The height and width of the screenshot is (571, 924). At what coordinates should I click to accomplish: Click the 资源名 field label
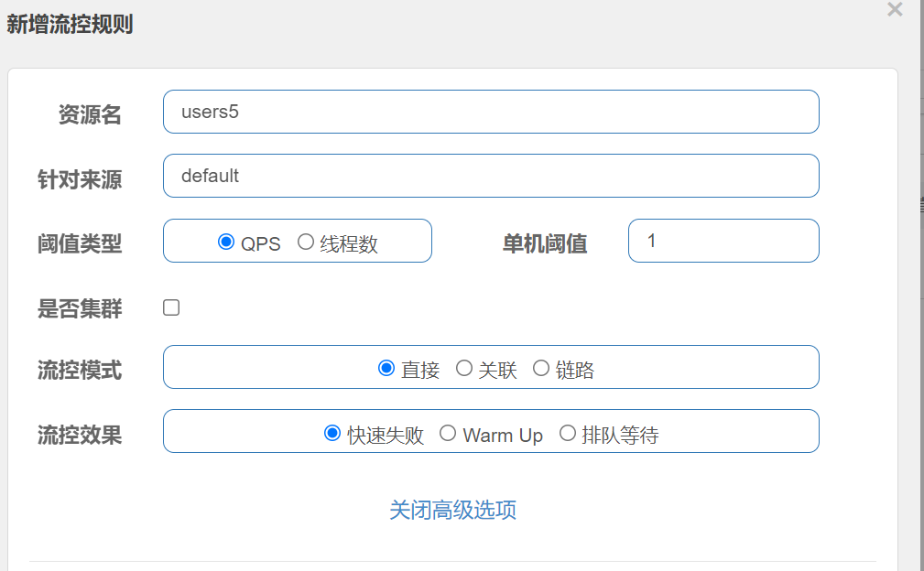pos(90,114)
